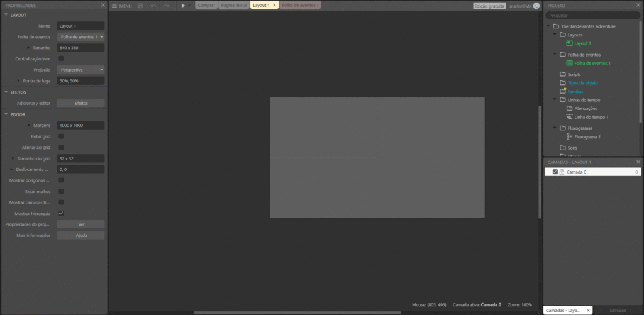Image resolution: width=644 pixels, height=315 pixels.
Task: Enable Mostrar camadas tr... checkbox
Action: [x=61, y=202]
